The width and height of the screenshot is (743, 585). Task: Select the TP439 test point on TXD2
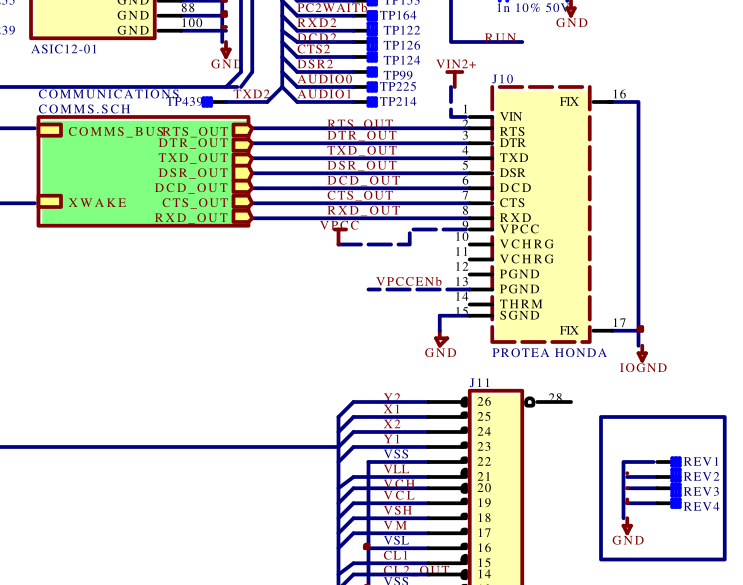click(207, 102)
